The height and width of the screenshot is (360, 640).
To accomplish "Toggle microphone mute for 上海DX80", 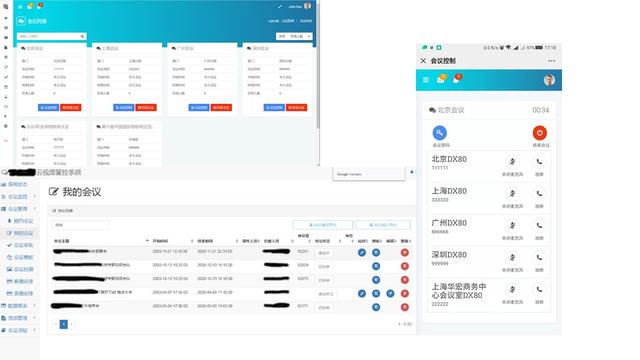I will [512, 194].
